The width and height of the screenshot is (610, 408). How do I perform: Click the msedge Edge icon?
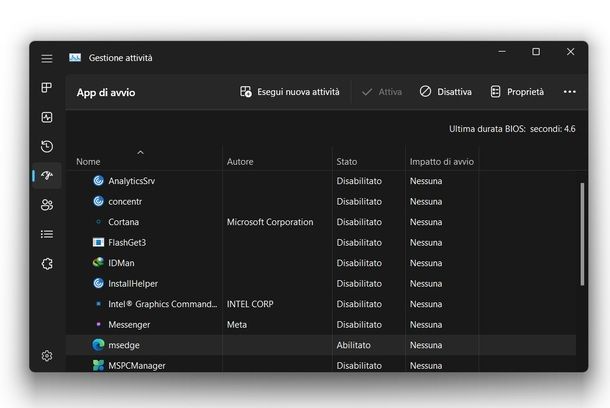click(98, 345)
